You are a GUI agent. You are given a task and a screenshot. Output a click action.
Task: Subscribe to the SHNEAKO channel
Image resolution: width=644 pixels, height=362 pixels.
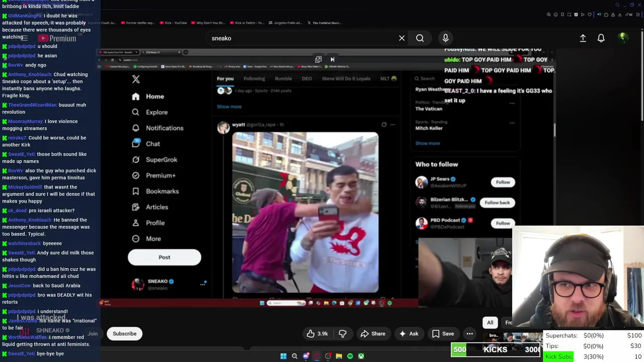pos(124,333)
